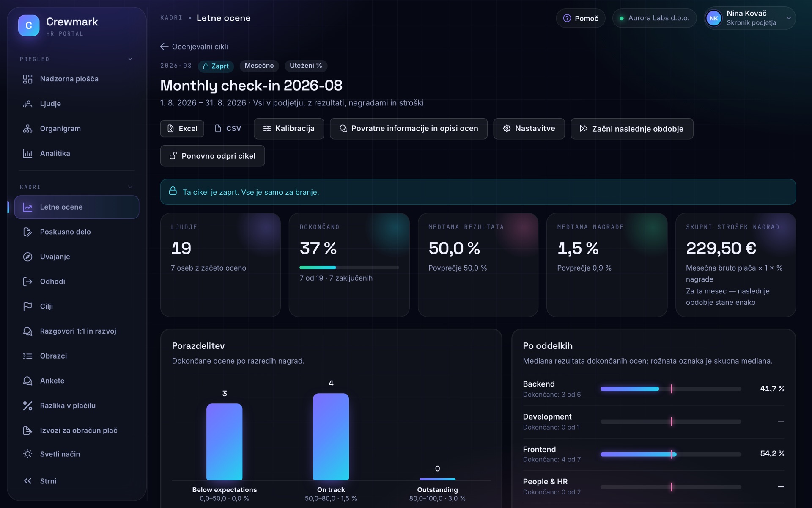Click the Ankete survey icon
The image size is (812, 508).
[x=27, y=381]
